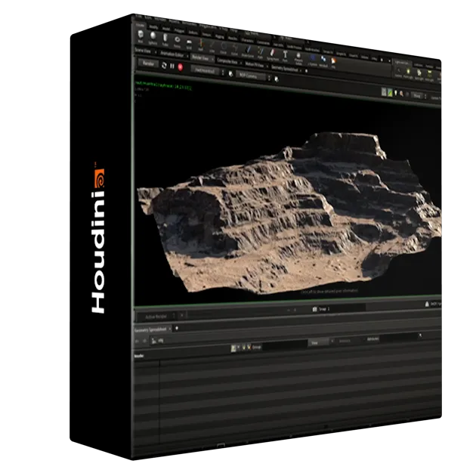
Task: Click the Group input field in spreadsheet
Action: point(285,345)
